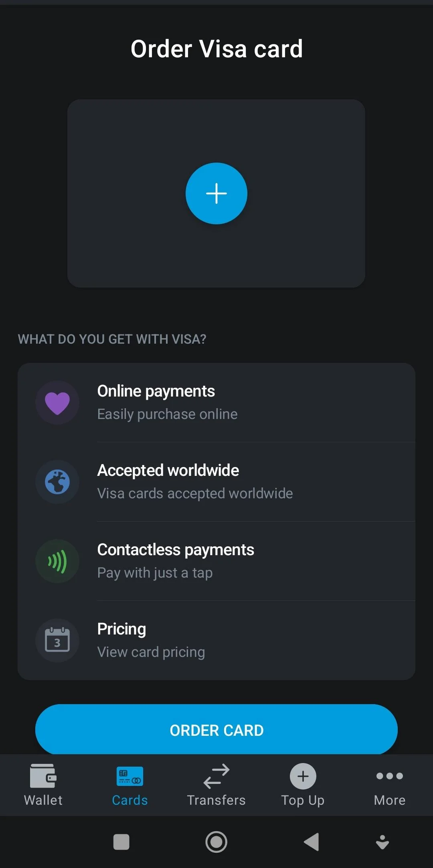This screenshot has height=868, width=433.
Task: Open recent apps with square button
Action: coord(121,842)
